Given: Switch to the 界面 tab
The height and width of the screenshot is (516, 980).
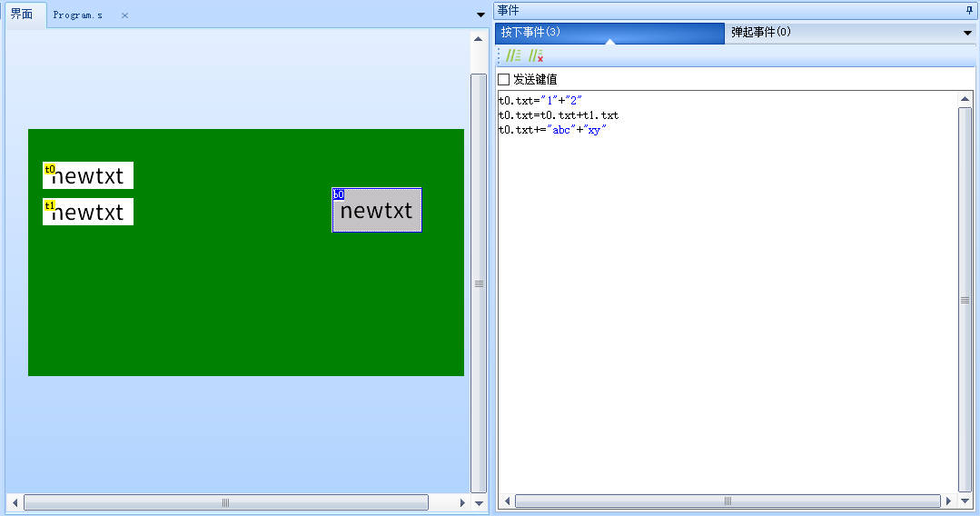Looking at the screenshot, I should tap(22, 15).
